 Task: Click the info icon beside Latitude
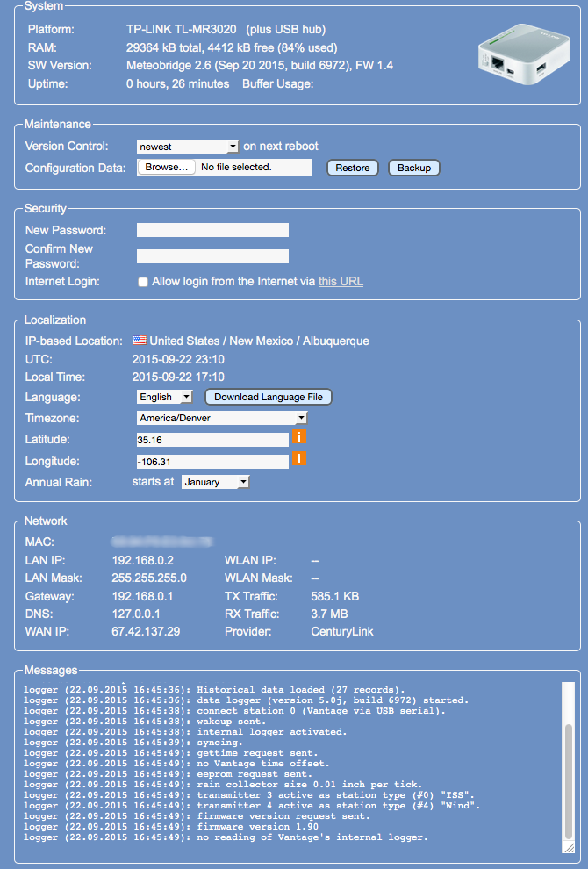click(x=299, y=436)
